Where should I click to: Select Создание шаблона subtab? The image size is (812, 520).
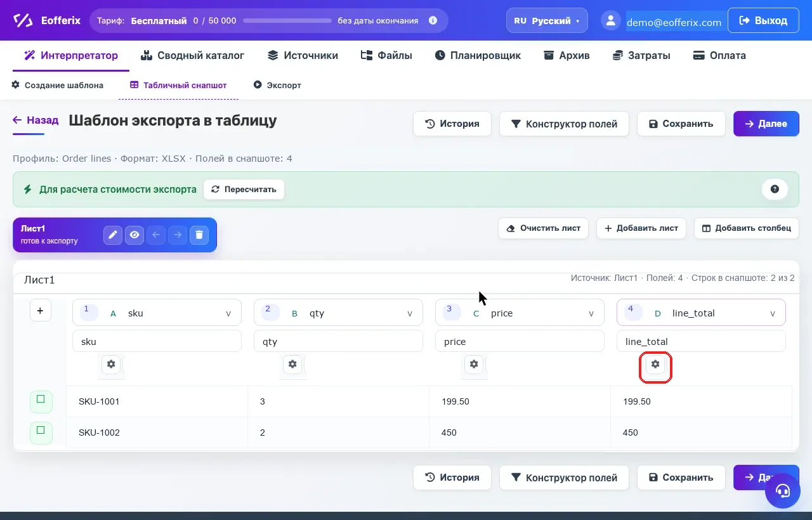click(57, 85)
